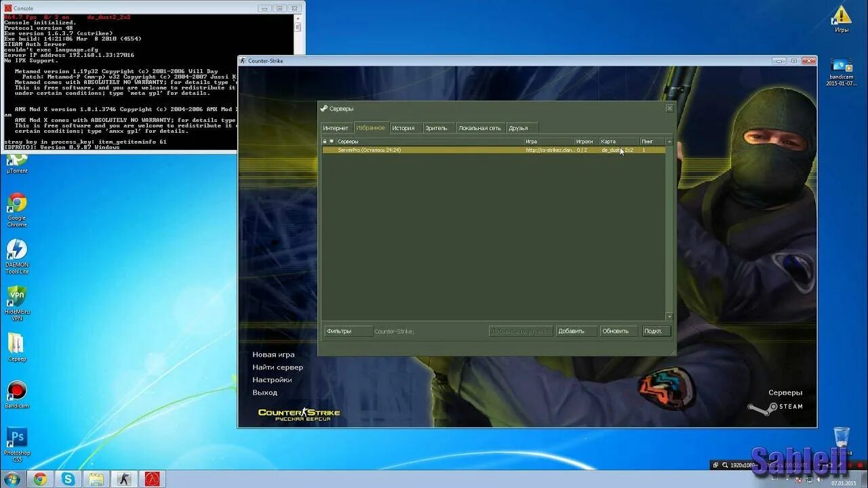Open Skype from the taskbar
868x488 pixels.
pyautogui.click(x=68, y=479)
